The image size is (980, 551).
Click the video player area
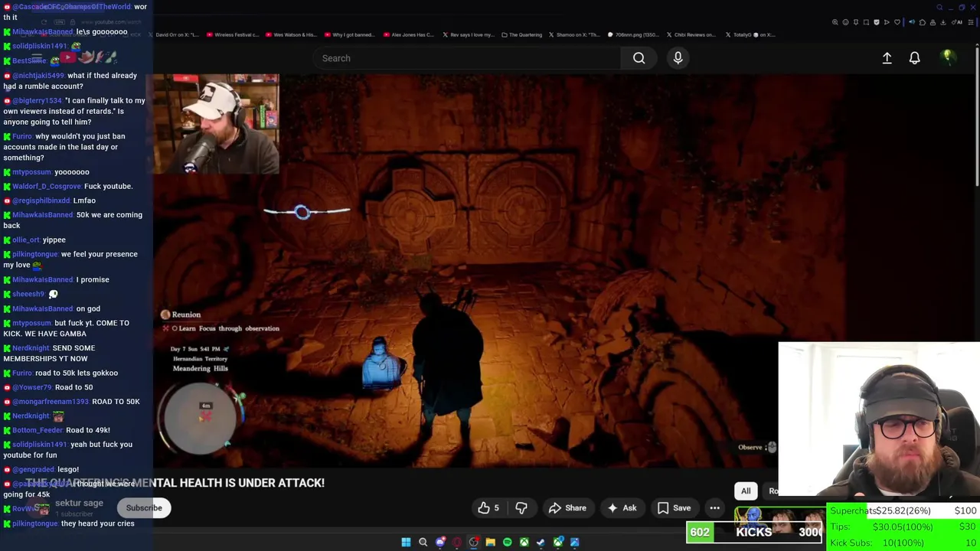click(499, 272)
